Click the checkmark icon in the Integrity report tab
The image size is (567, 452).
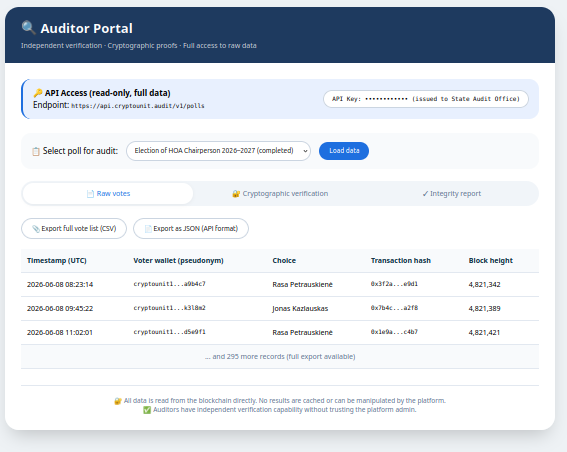425,194
